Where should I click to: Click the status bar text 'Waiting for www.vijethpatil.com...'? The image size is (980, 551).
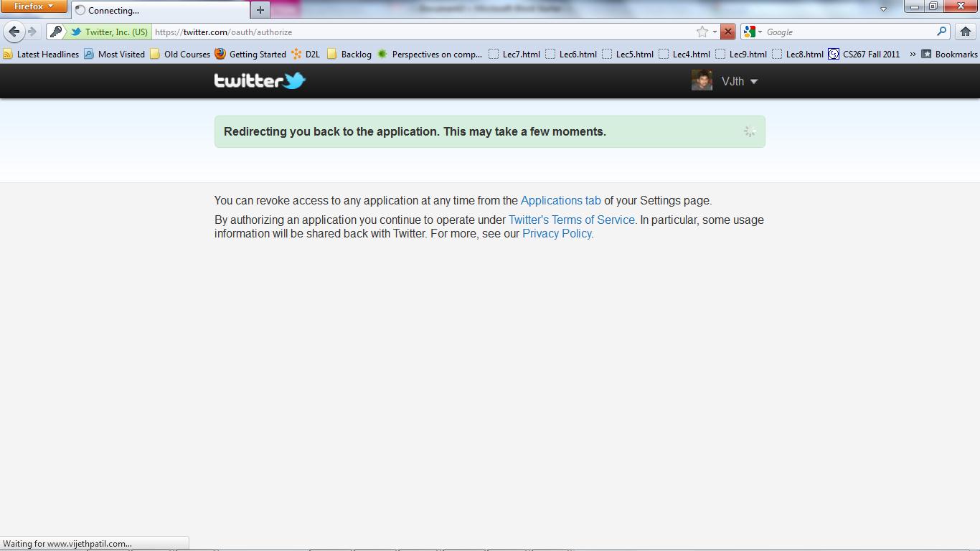[67, 544]
